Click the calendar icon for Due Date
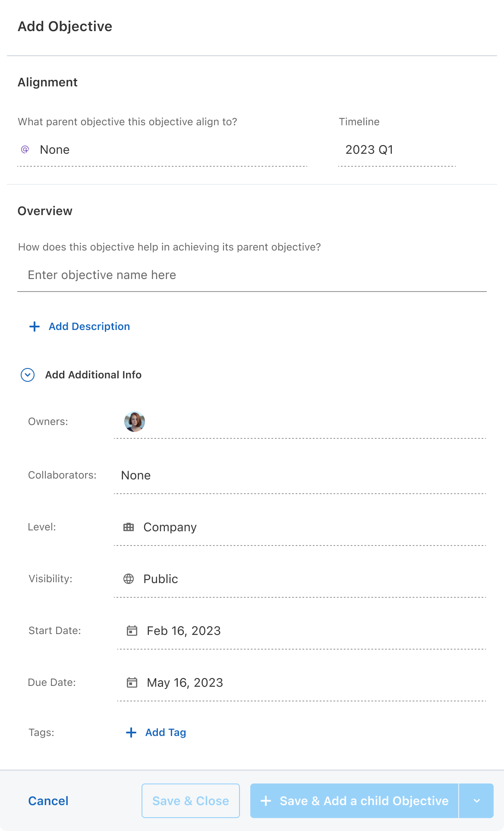This screenshot has height=831, width=504. (132, 682)
